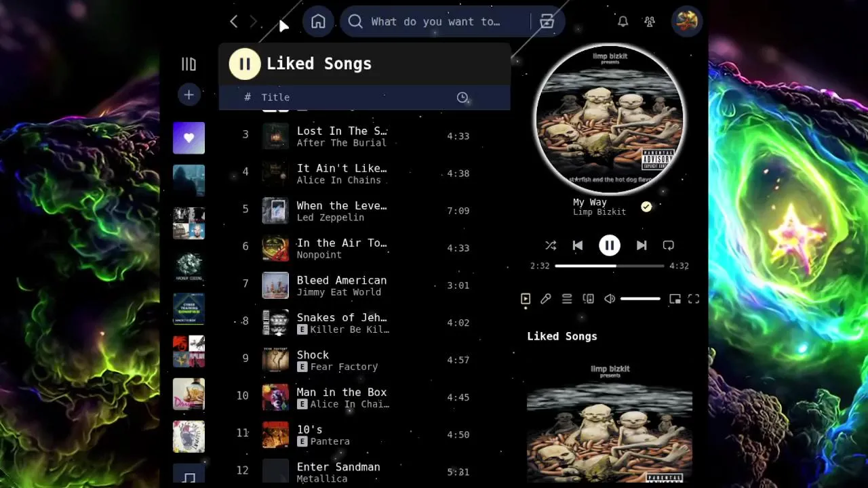Sort by the duration clock icon
Image resolution: width=868 pixels, height=488 pixels.
pyautogui.click(x=462, y=98)
